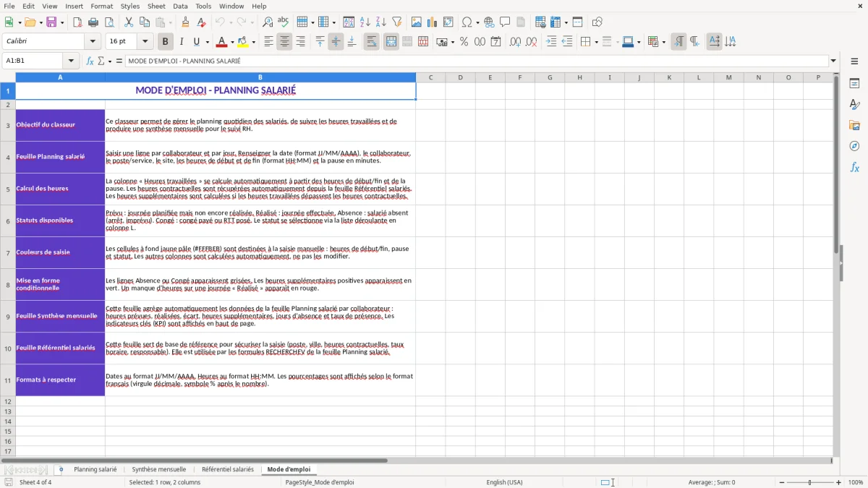Toggle Align Right

point(300,42)
